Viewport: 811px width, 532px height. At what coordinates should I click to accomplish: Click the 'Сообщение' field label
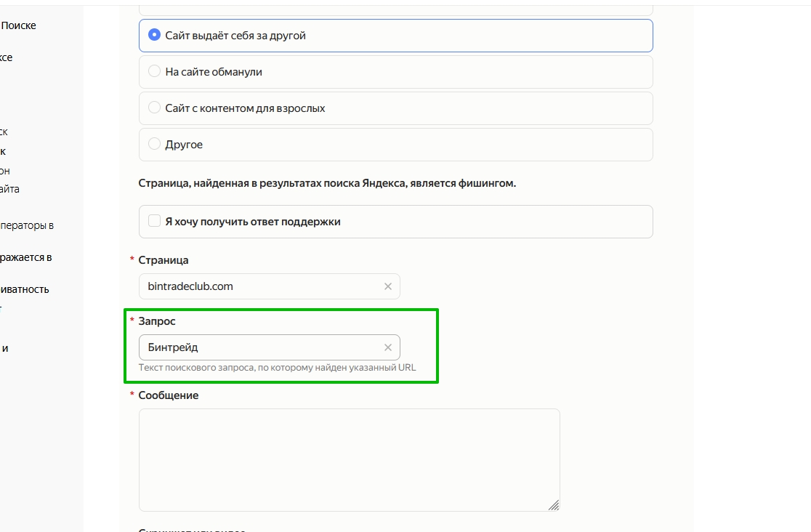(x=168, y=395)
